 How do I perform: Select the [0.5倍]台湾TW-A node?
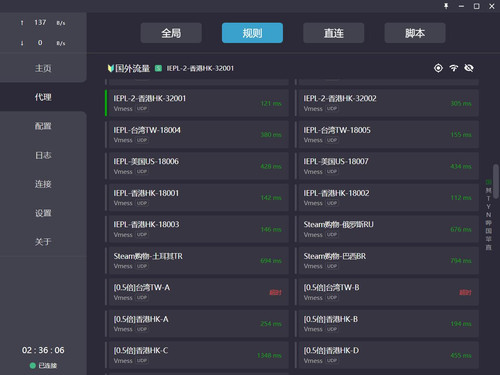click(197, 292)
